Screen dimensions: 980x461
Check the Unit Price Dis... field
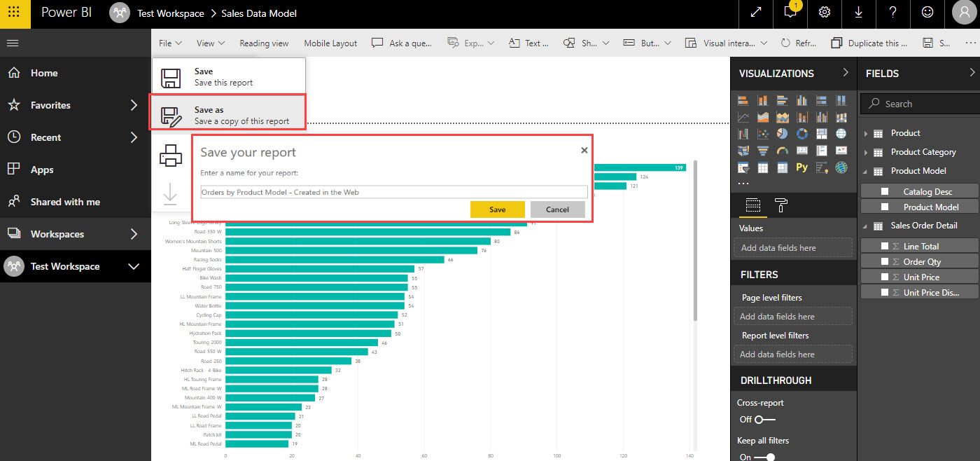pyautogui.click(x=885, y=292)
